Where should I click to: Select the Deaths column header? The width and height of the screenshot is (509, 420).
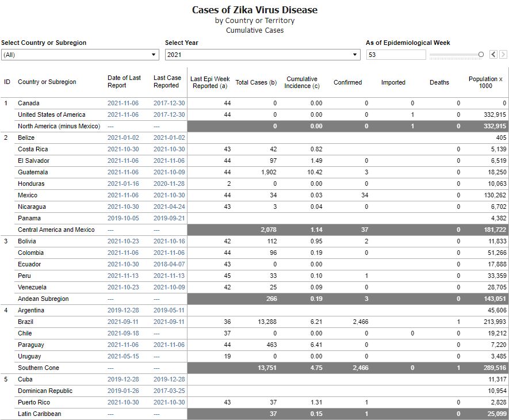439,82
